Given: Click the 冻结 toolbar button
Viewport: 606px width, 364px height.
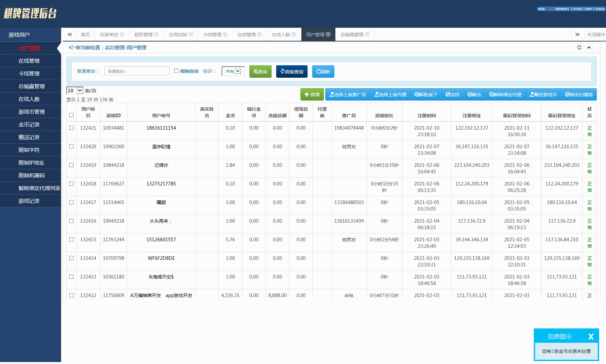Looking at the screenshot, I should click(452, 94).
